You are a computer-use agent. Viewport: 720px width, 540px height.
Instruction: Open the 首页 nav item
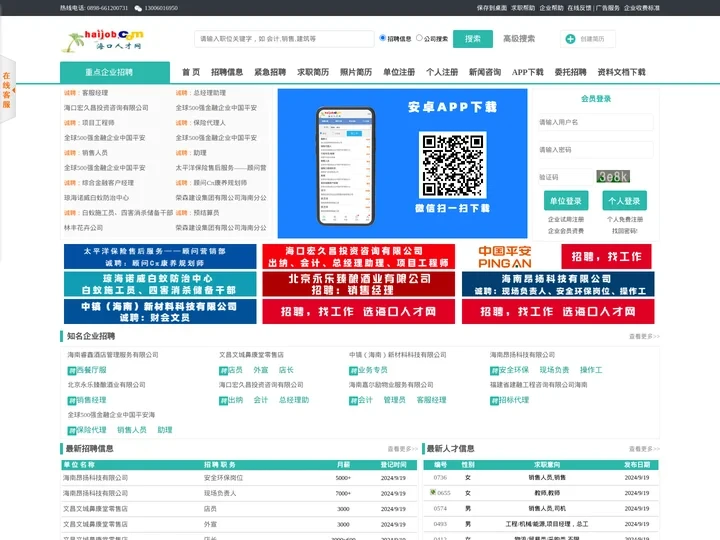[191, 72]
